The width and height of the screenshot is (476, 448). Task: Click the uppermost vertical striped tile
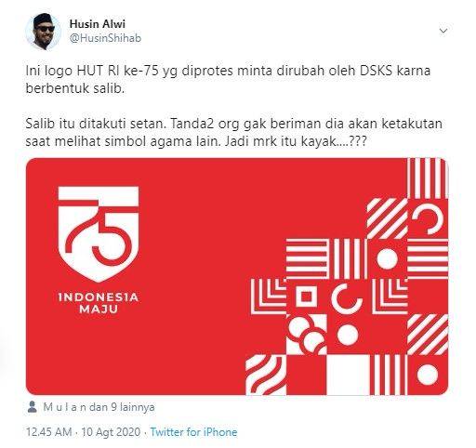(x=427, y=178)
